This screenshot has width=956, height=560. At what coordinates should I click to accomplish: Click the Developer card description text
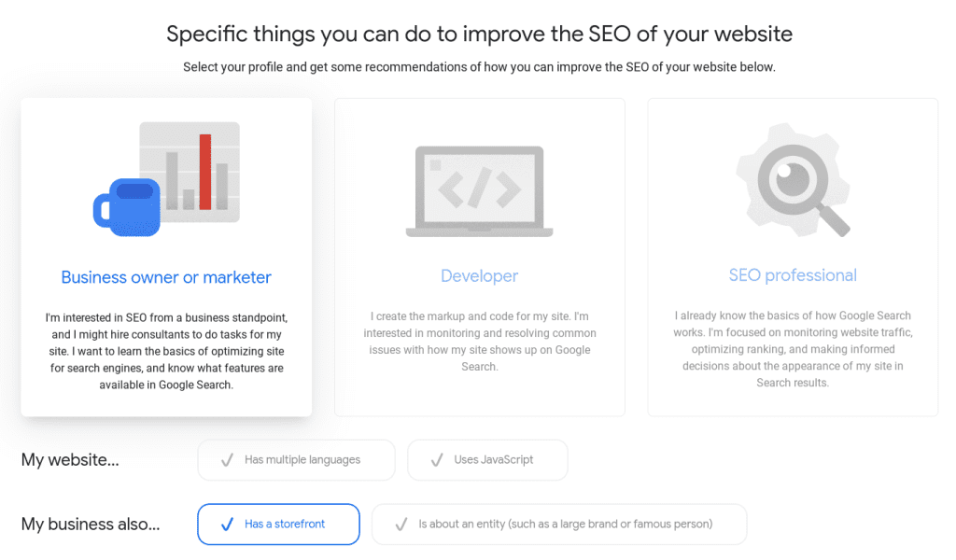[x=480, y=342]
